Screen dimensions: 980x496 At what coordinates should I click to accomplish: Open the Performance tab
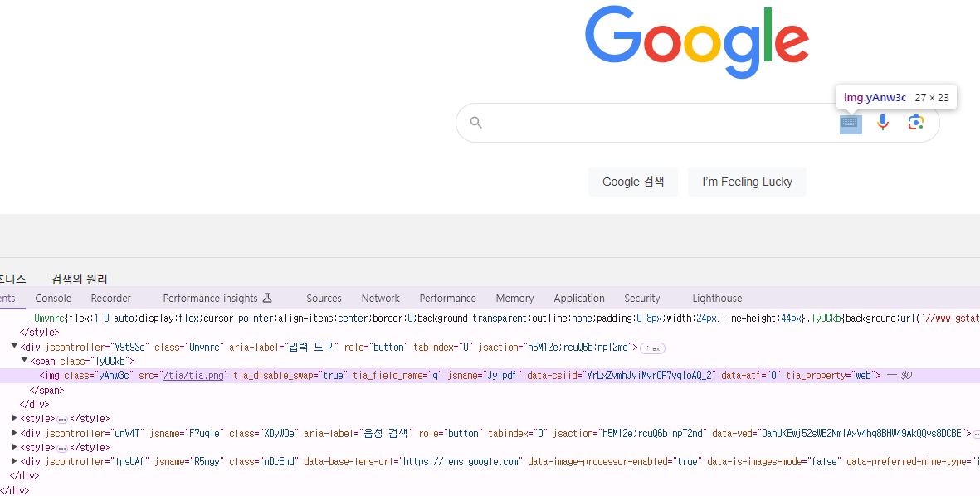tap(447, 299)
